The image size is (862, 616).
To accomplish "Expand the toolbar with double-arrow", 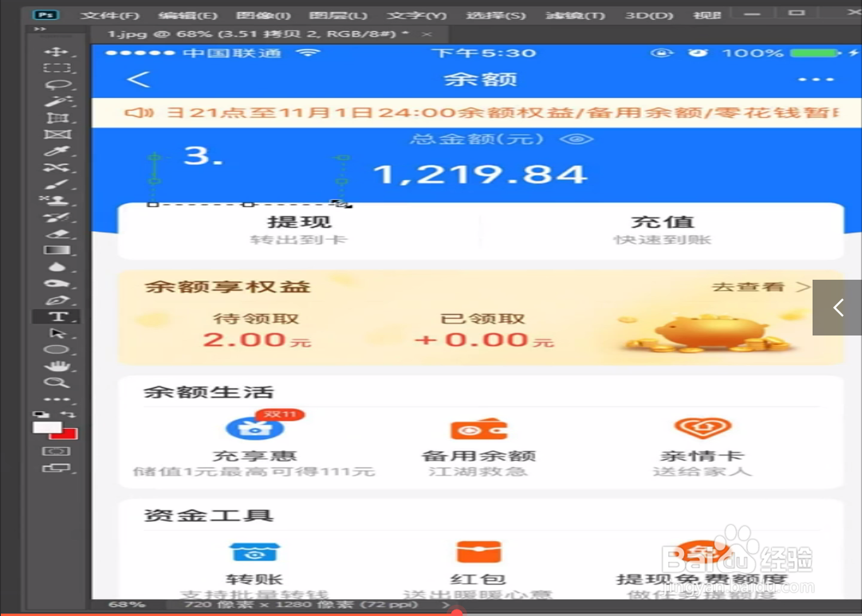I will [x=40, y=29].
